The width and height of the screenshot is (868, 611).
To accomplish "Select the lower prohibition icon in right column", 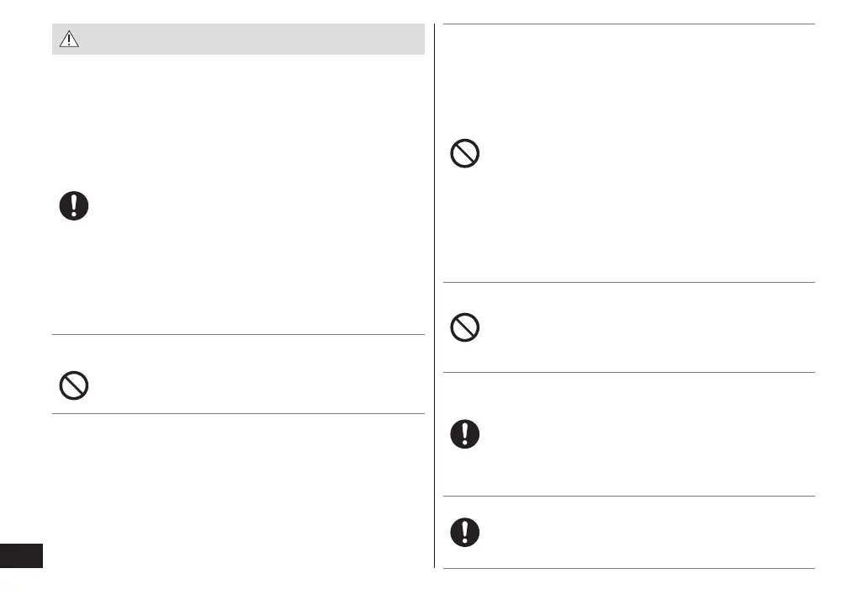I will click(x=465, y=327).
